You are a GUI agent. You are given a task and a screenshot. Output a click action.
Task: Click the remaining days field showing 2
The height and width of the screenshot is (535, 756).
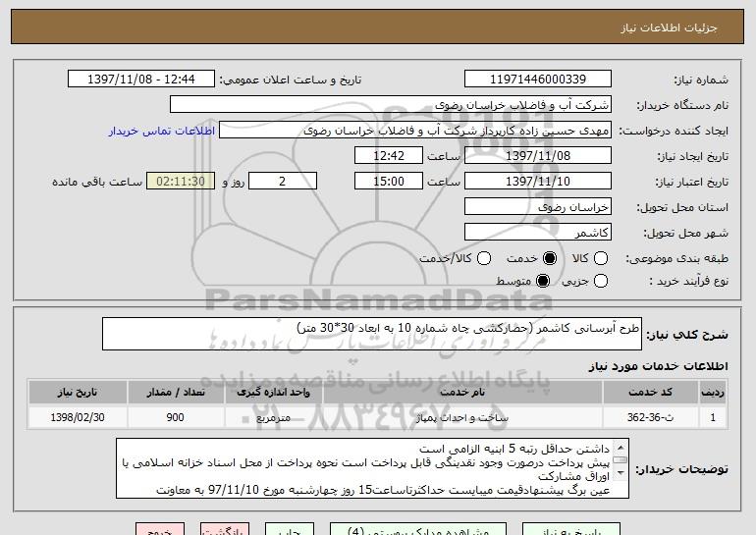283,182
